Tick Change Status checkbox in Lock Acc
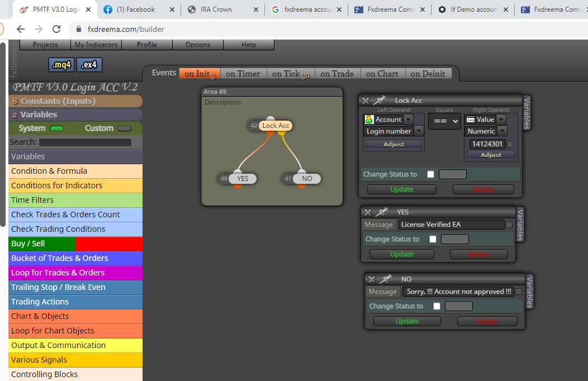588x381 pixels. click(430, 174)
